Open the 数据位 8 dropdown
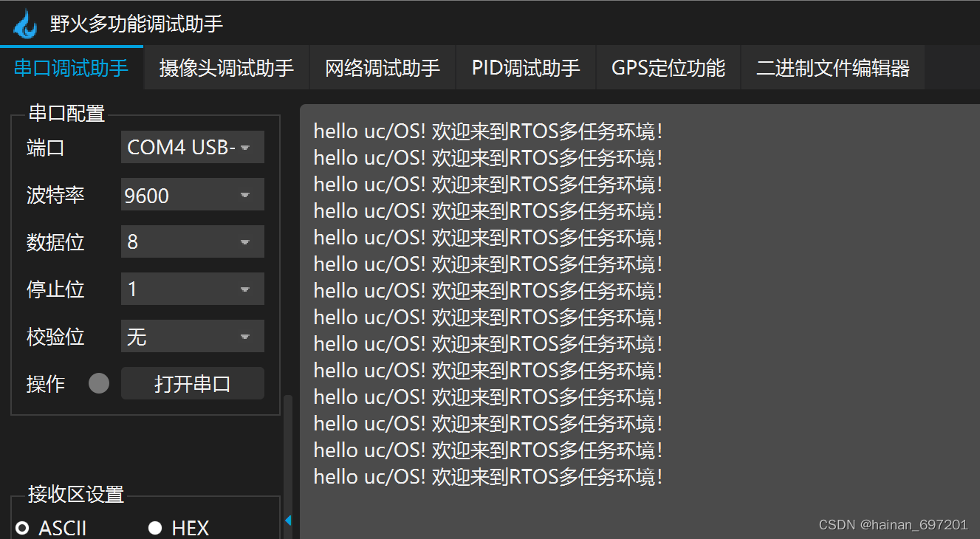980x539 pixels. (x=192, y=241)
